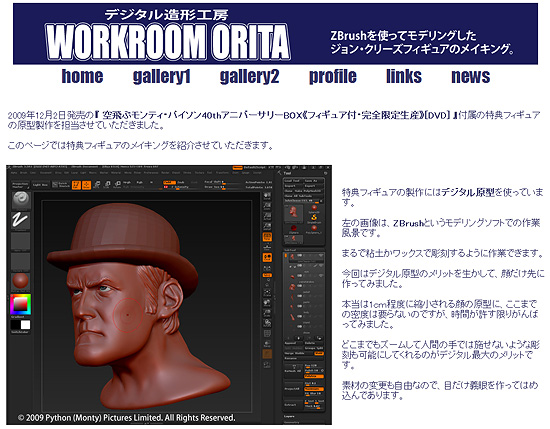The width and height of the screenshot is (550, 429).
Task: Toggle the Floor grid icon
Action: (267, 247)
